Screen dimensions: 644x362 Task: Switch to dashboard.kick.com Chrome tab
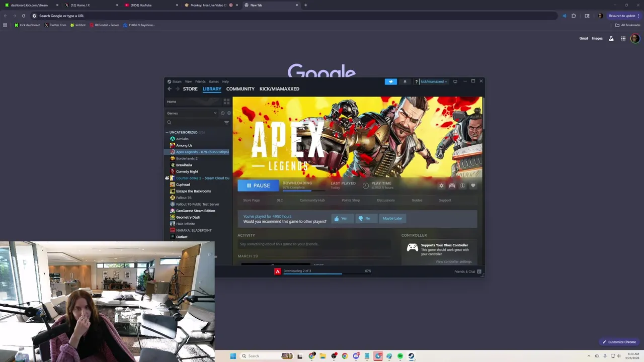tap(30, 5)
